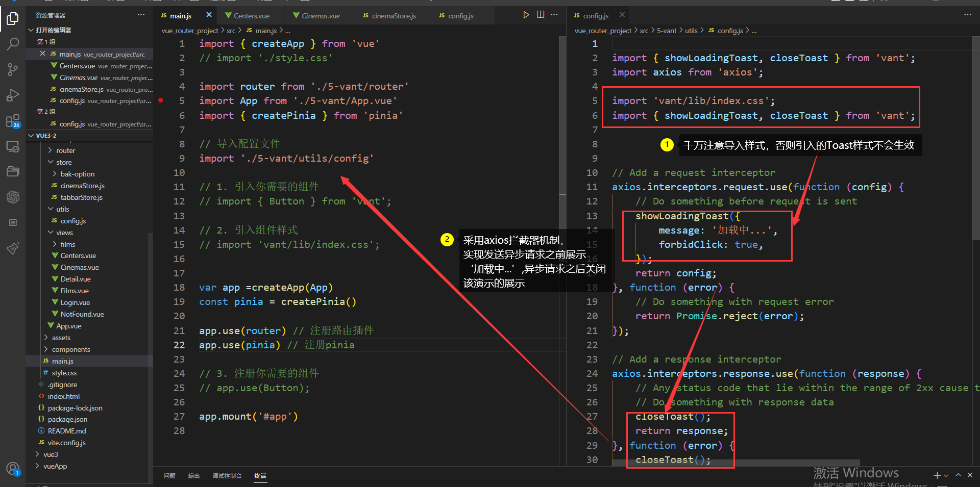Open the Run and Debug view
This screenshot has height=487, width=980.
pyautogui.click(x=13, y=95)
